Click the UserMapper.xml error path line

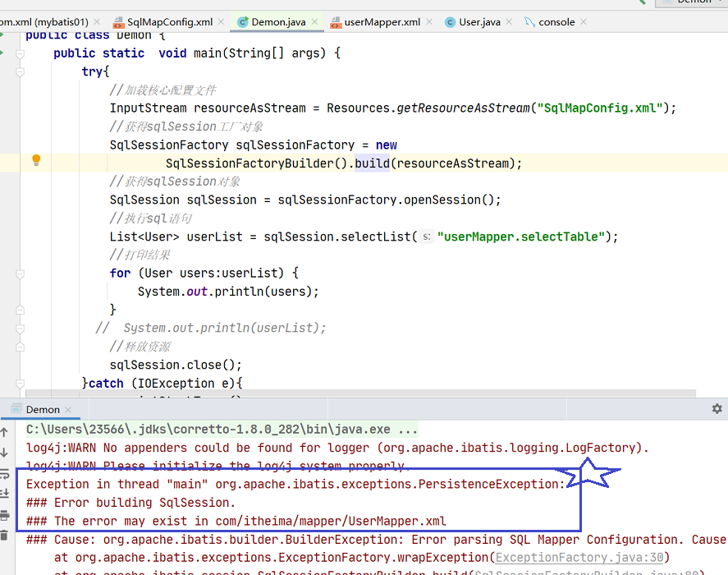(236, 521)
